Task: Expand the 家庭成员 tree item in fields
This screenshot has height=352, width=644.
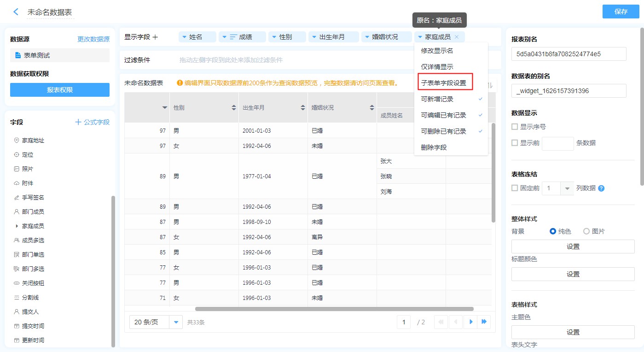Action: (17, 226)
